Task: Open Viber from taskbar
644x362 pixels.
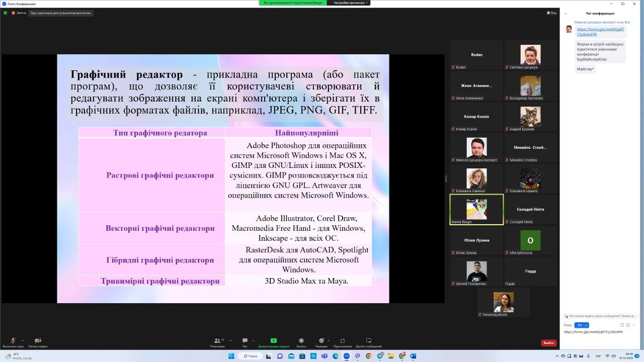Action: click(x=357, y=356)
